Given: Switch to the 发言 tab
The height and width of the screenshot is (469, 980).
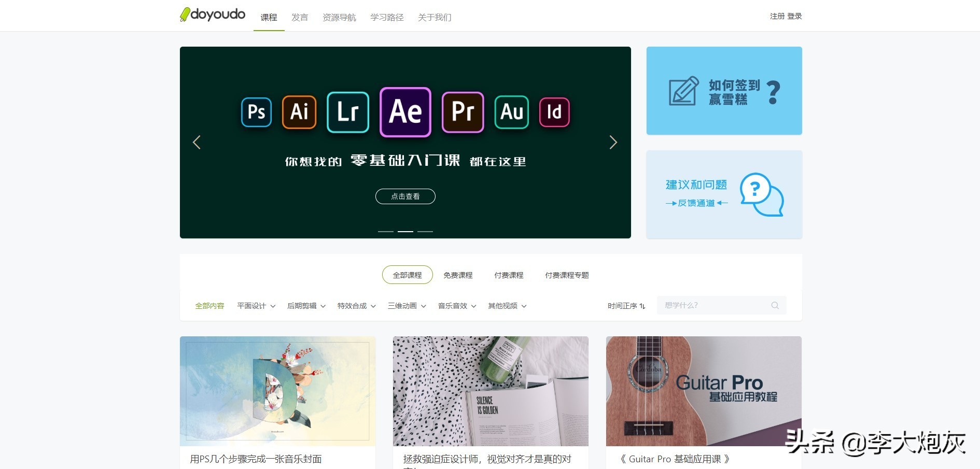Looking at the screenshot, I should pos(299,17).
